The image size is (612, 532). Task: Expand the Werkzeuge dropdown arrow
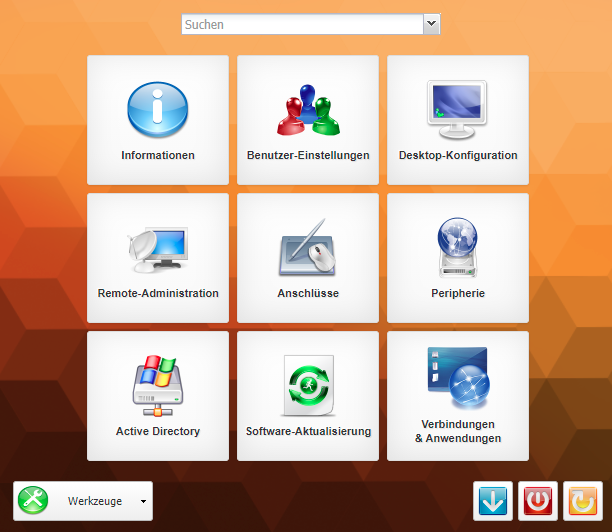143,502
